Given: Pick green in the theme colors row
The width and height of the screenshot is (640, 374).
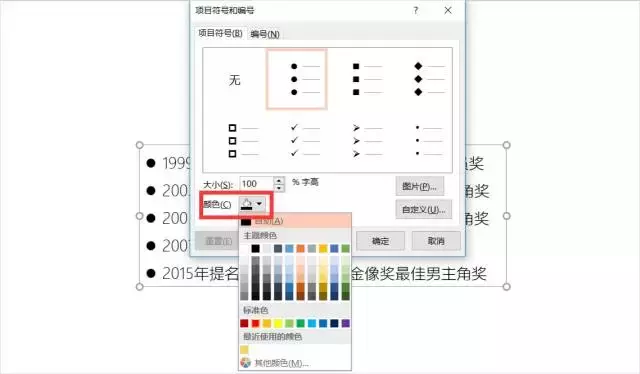Looking at the screenshot, I should click(345, 248).
